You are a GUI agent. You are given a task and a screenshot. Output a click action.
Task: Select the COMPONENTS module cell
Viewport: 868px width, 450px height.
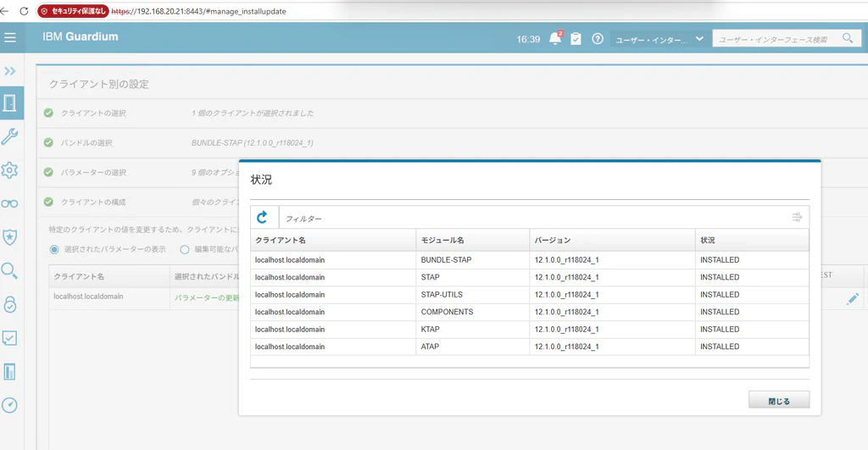[x=473, y=312]
